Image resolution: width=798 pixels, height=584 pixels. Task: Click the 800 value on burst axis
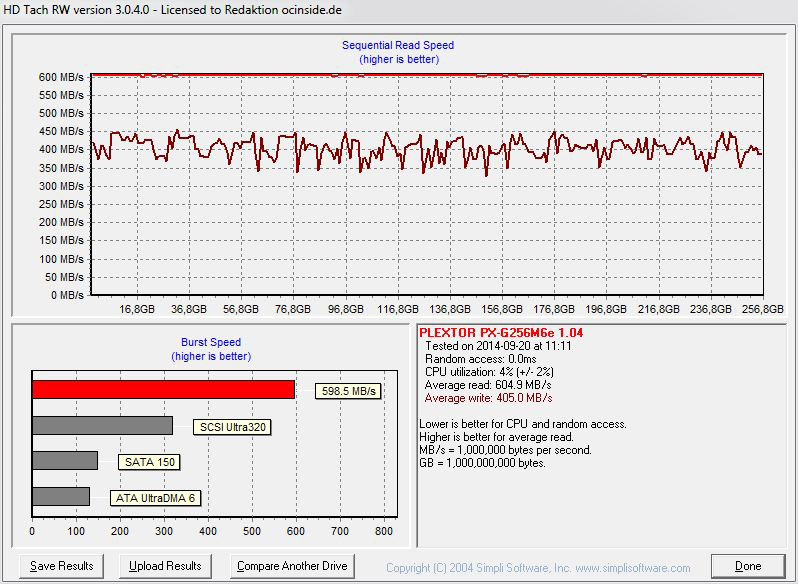tap(384, 531)
